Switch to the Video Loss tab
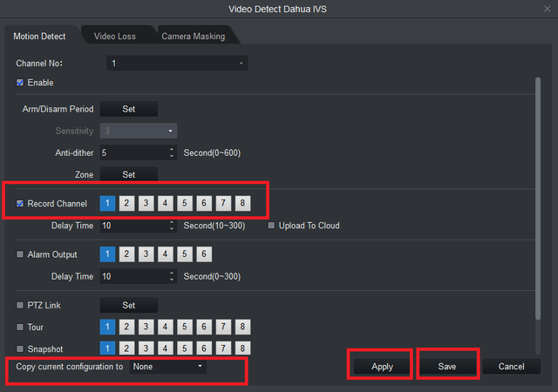 [115, 36]
